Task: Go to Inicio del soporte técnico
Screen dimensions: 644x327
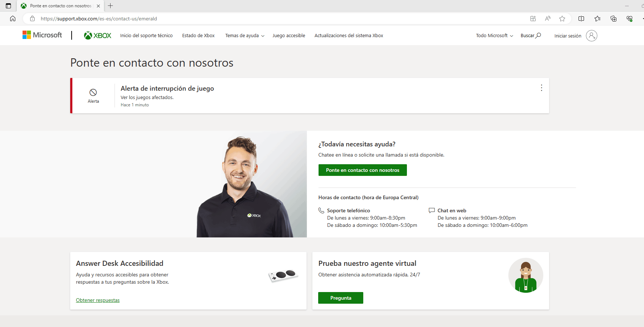Action: pyautogui.click(x=147, y=35)
